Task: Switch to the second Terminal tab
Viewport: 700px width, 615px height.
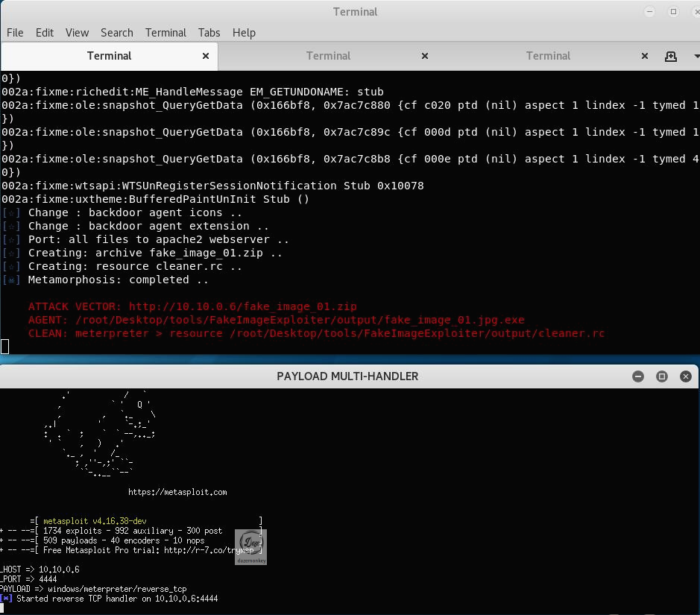Action: (328, 56)
